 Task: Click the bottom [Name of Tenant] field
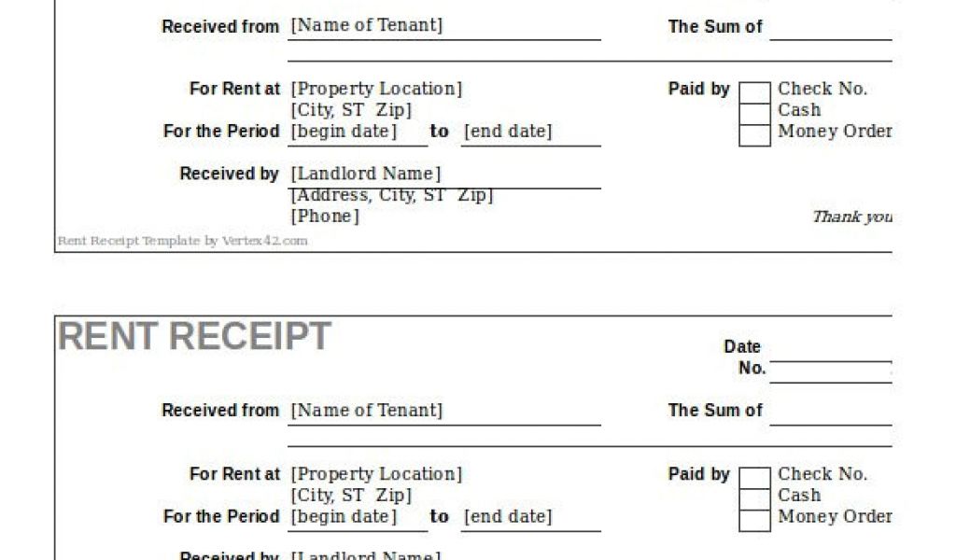point(443,412)
